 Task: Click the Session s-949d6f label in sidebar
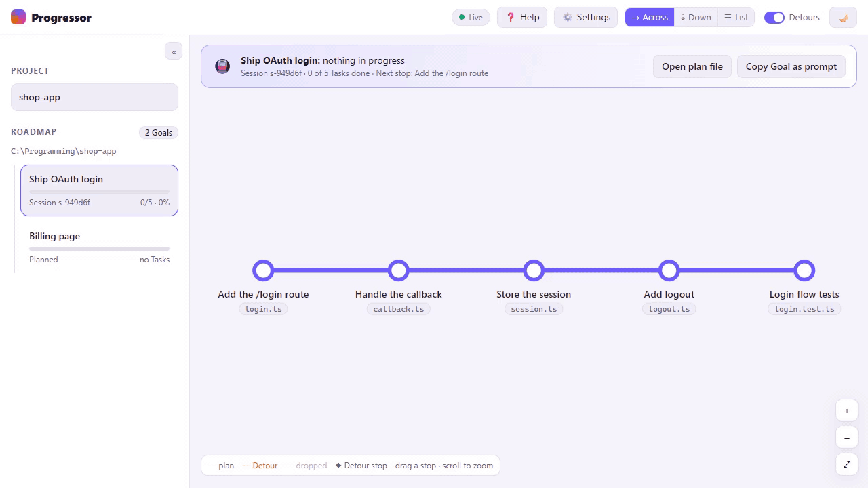(x=60, y=203)
